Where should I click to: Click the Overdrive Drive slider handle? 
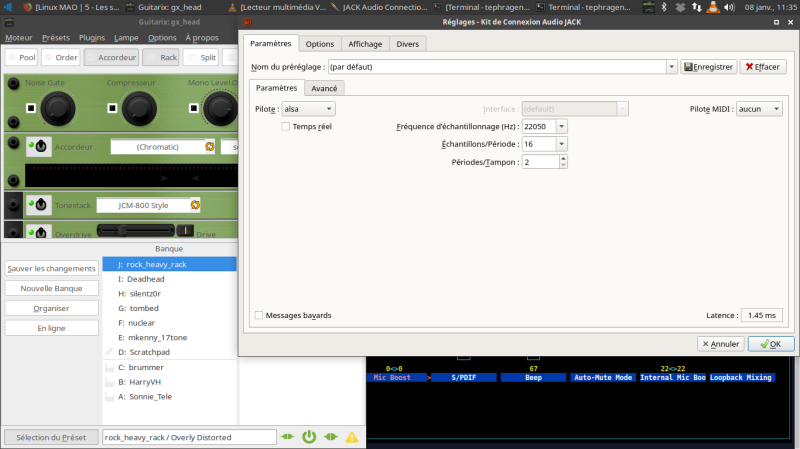122,231
